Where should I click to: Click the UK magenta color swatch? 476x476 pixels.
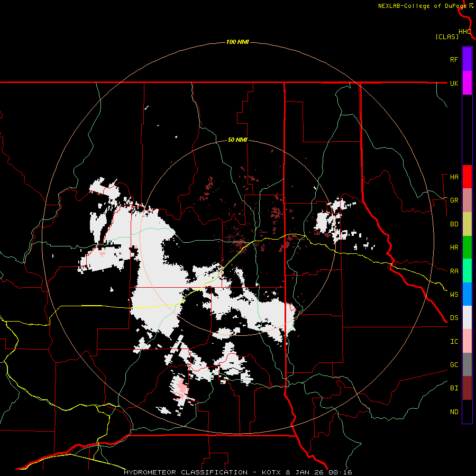click(x=467, y=83)
